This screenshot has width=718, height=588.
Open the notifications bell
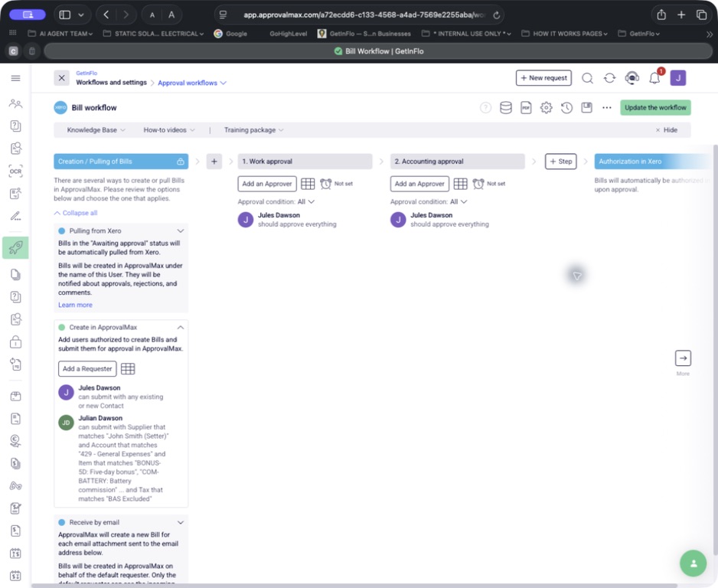point(654,78)
